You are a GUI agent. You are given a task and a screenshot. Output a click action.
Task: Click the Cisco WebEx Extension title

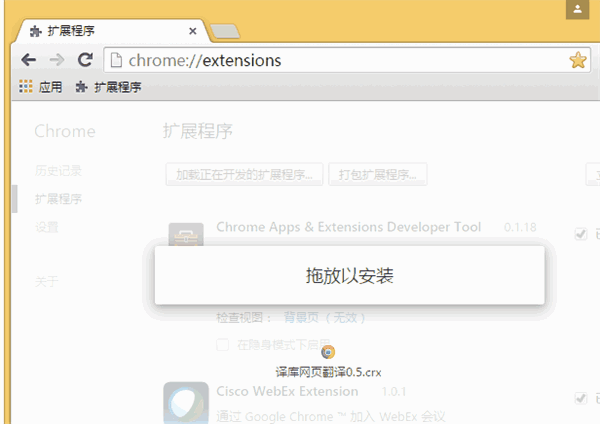(287, 391)
